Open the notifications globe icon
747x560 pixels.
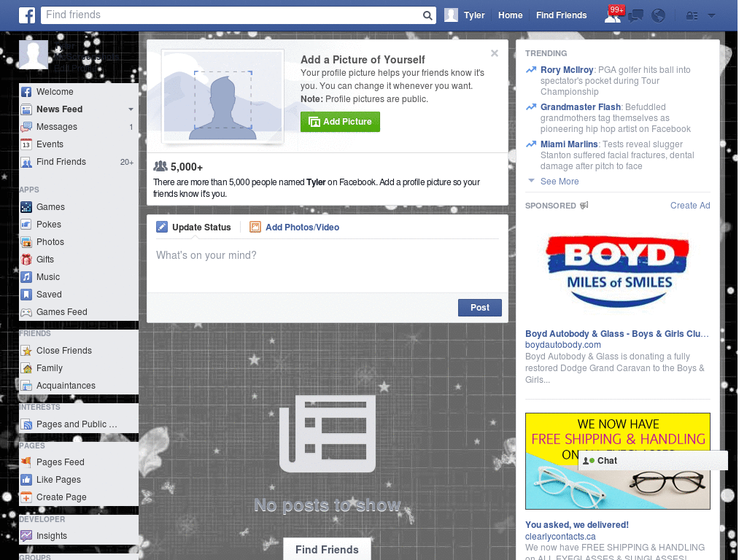(x=659, y=16)
